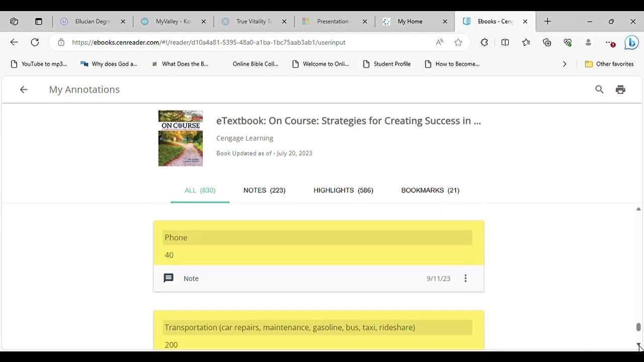Open the Favorites list
The height and width of the screenshot is (362, 644).
526,42
